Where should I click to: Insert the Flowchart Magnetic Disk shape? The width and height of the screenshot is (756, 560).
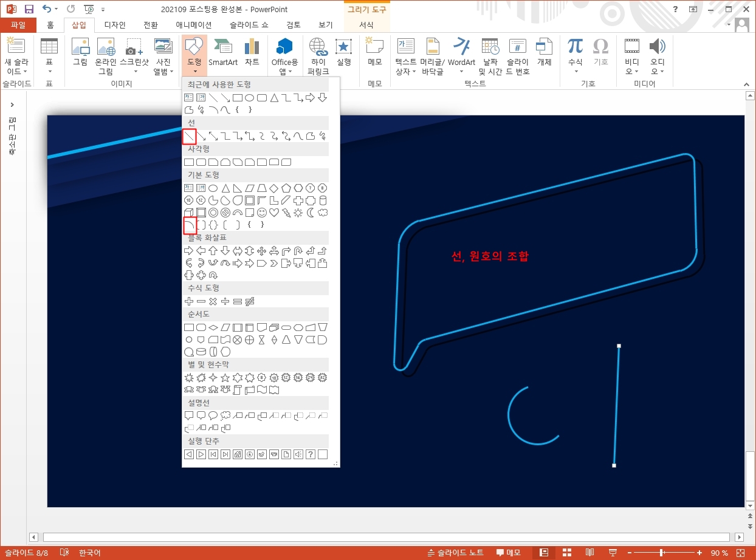coord(201,352)
